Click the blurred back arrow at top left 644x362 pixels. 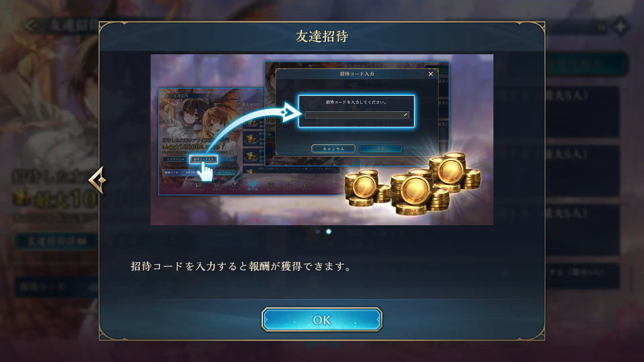point(32,26)
